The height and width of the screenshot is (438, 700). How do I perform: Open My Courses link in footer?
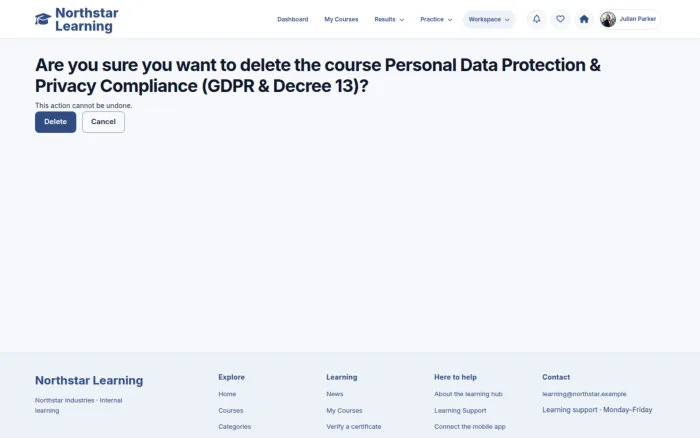click(x=344, y=410)
